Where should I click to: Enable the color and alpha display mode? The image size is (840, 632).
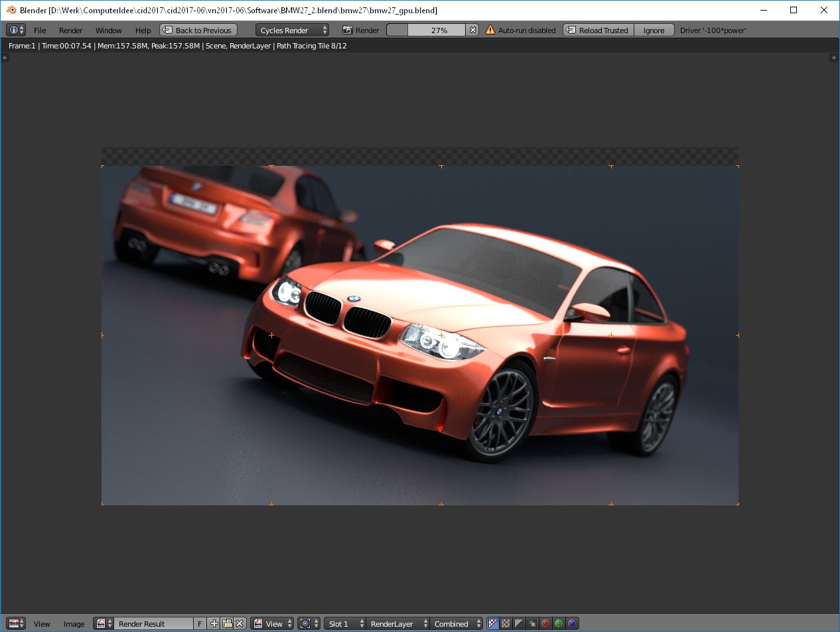[x=492, y=623]
